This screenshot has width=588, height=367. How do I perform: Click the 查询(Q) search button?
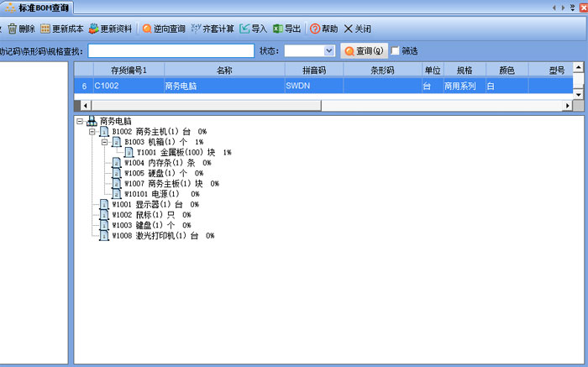(364, 50)
